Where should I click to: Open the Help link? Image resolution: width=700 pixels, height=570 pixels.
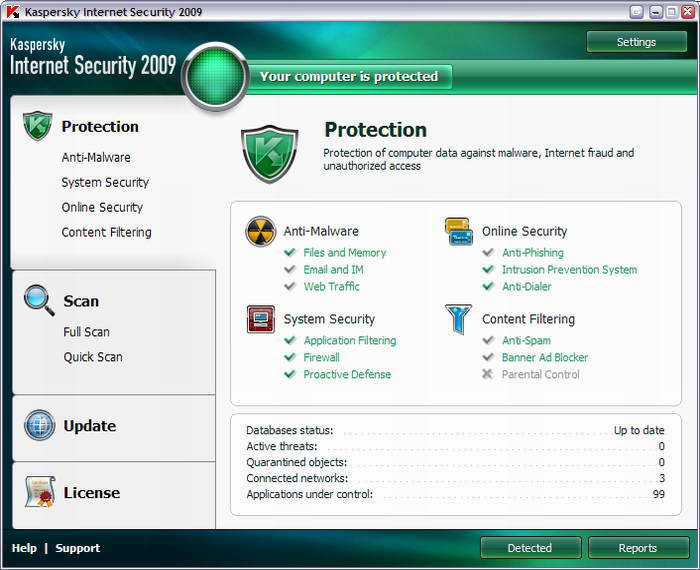pos(24,548)
